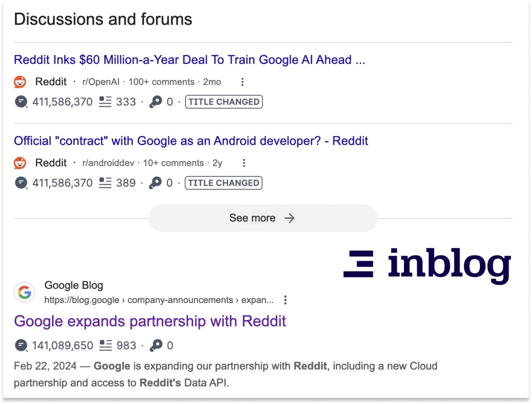Image resolution: width=532 pixels, height=404 pixels.
Task: Click the search volume icon before 141,089,650
Action: [x=20, y=345]
